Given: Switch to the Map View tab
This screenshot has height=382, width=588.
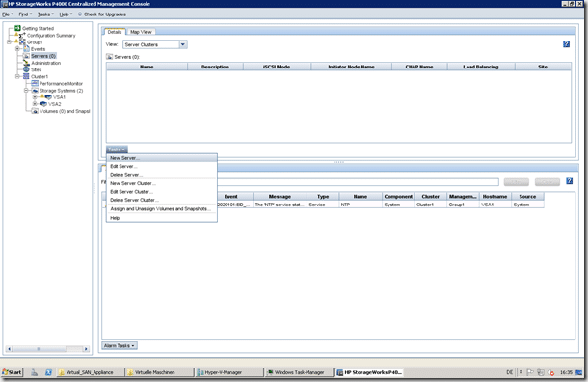Looking at the screenshot, I should tap(141, 32).
